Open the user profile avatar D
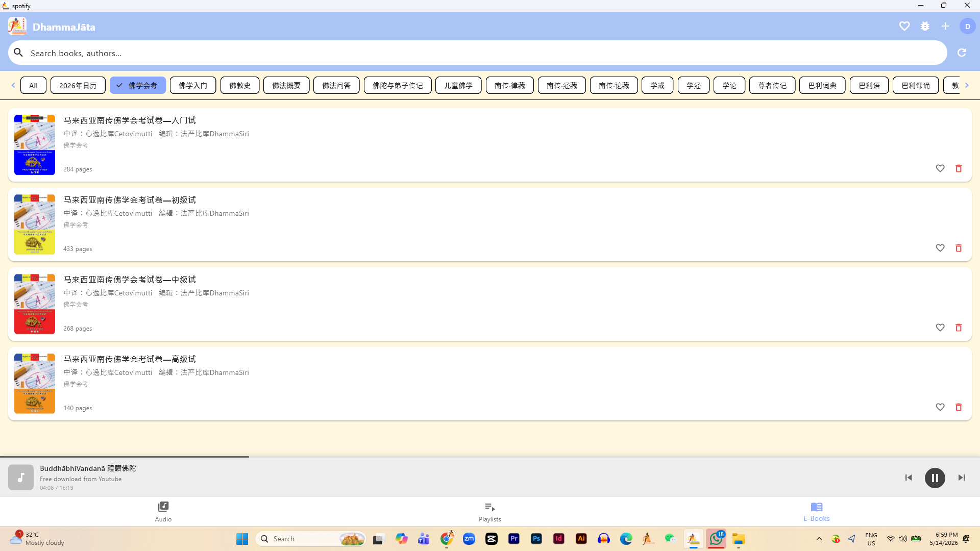The width and height of the screenshot is (980, 551). 967,27
